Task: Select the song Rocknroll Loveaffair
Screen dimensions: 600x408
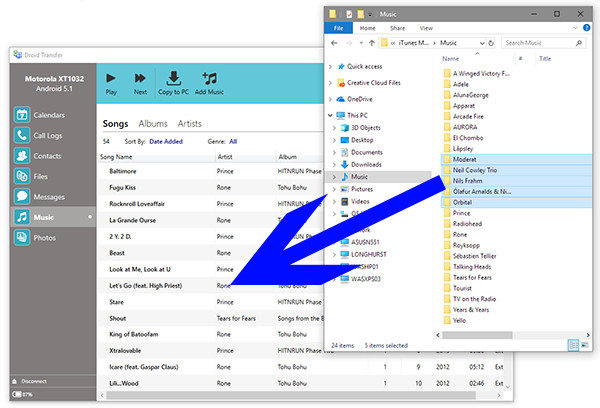Action: coord(137,204)
